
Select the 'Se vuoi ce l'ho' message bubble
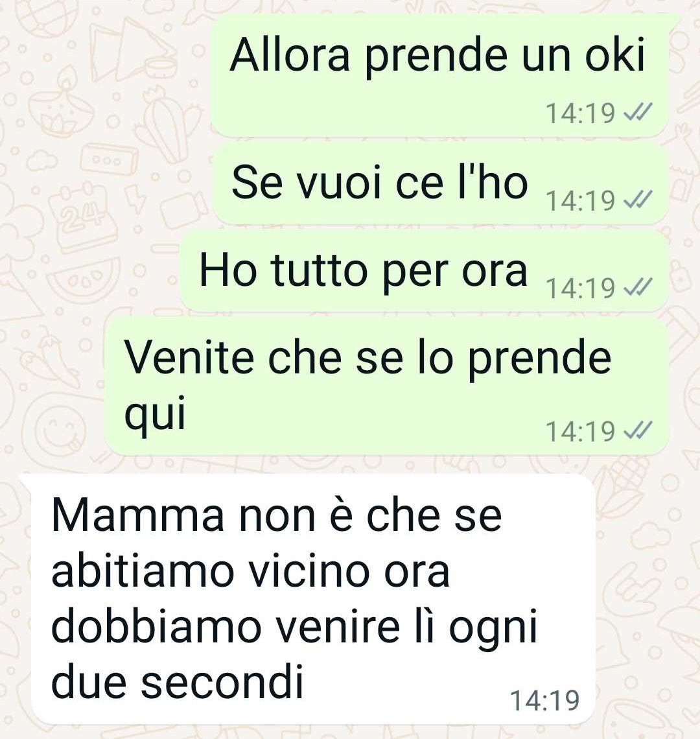tap(441, 184)
